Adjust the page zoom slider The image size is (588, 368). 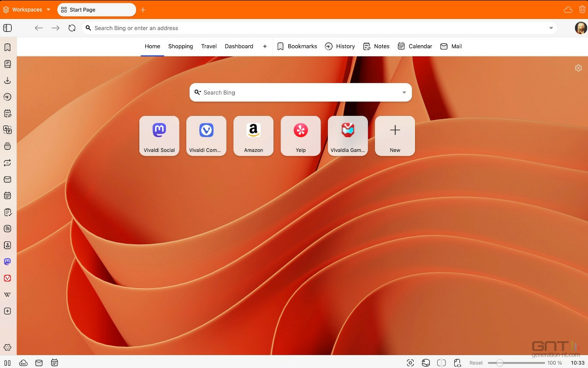[516, 363]
